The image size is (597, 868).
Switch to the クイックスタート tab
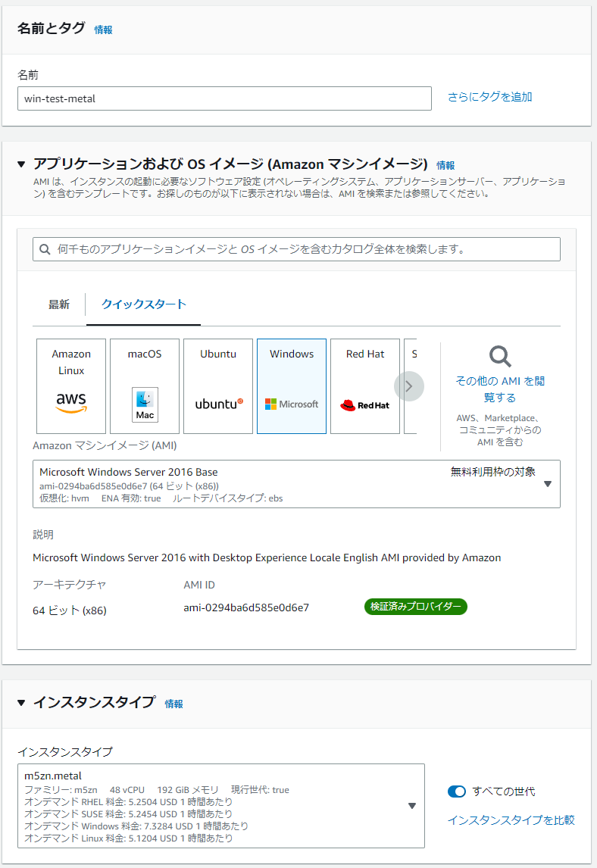pos(143,304)
